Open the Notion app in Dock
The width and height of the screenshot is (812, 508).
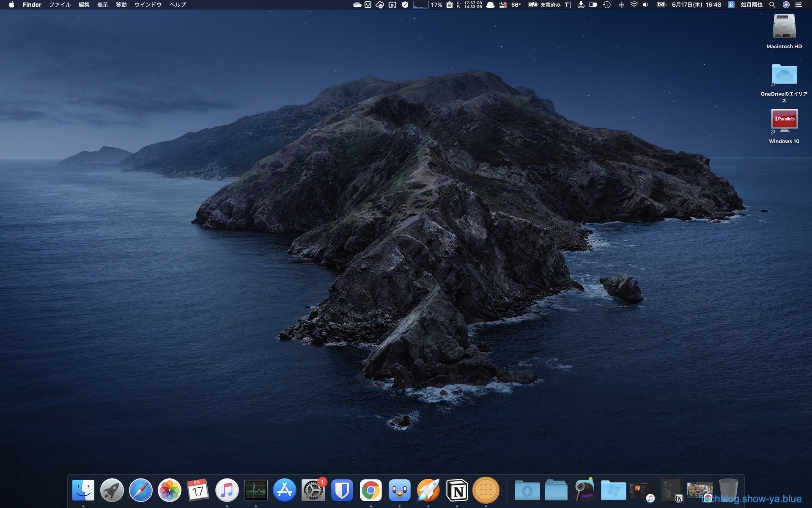(x=457, y=490)
